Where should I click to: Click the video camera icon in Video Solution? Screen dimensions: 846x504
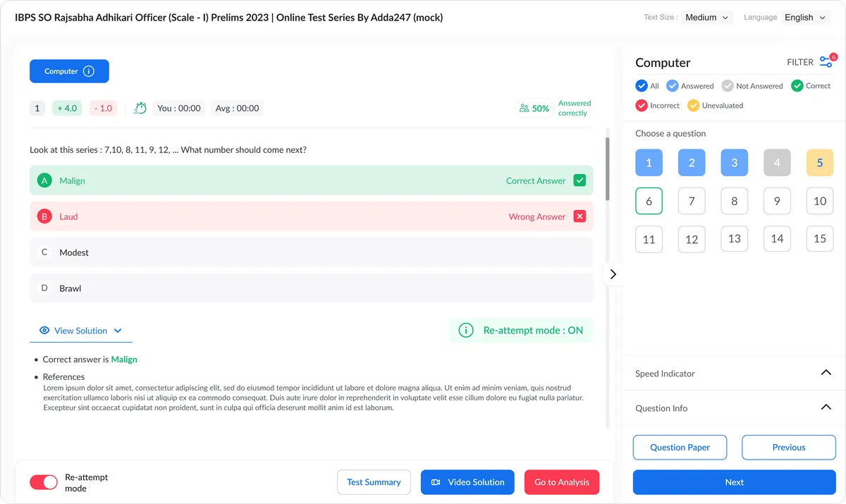pyautogui.click(x=436, y=482)
